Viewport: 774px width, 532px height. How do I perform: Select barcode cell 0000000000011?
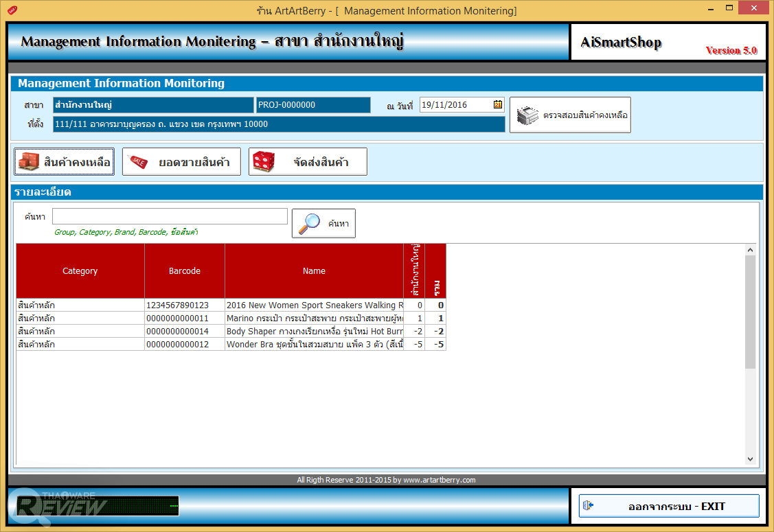185,319
